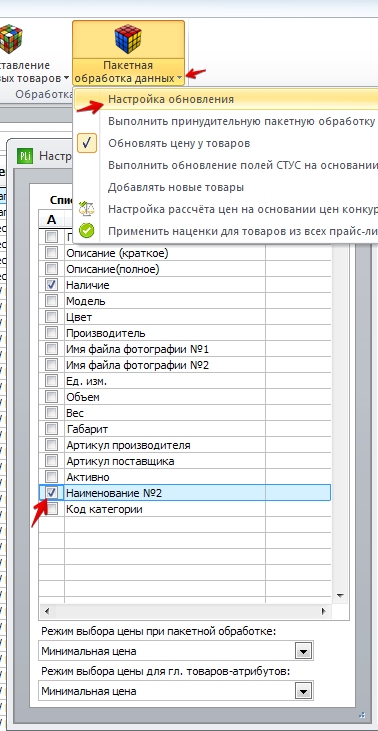Select the Производитель row text
This screenshot has height=731, width=378.
pos(106,333)
